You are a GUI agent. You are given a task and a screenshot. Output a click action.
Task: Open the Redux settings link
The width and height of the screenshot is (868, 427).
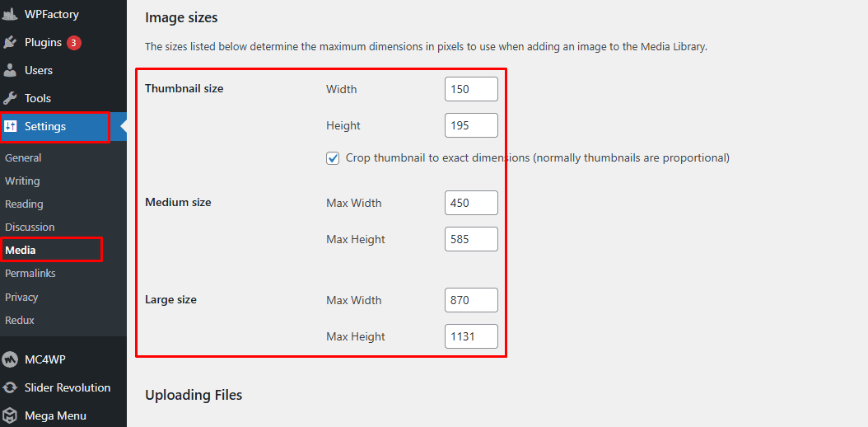click(20, 320)
